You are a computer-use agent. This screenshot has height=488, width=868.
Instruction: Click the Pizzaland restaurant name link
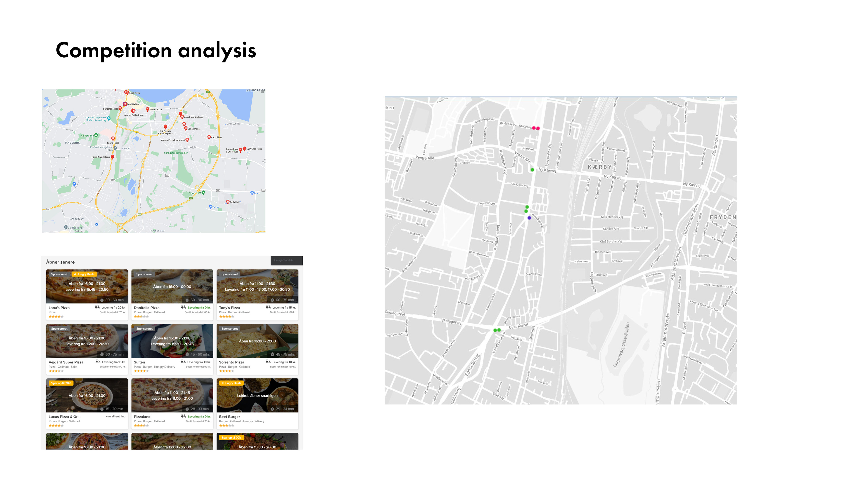click(x=142, y=417)
